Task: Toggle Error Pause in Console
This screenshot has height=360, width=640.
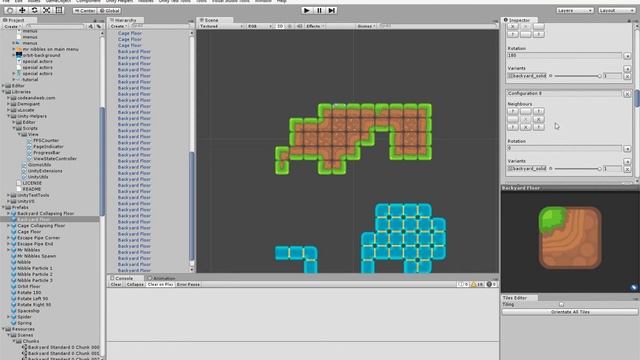Action: pyautogui.click(x=188, y=284)
